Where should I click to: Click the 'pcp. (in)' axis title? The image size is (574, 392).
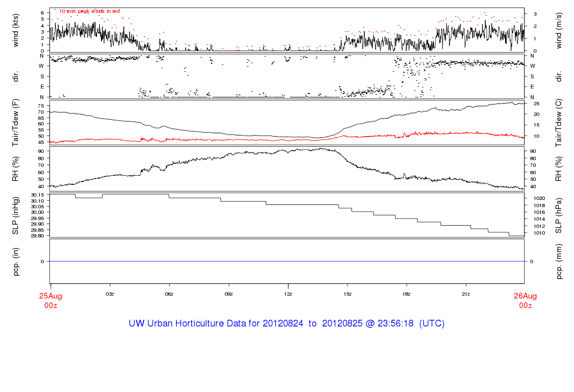pyautogui.click(x=15, y=262)
